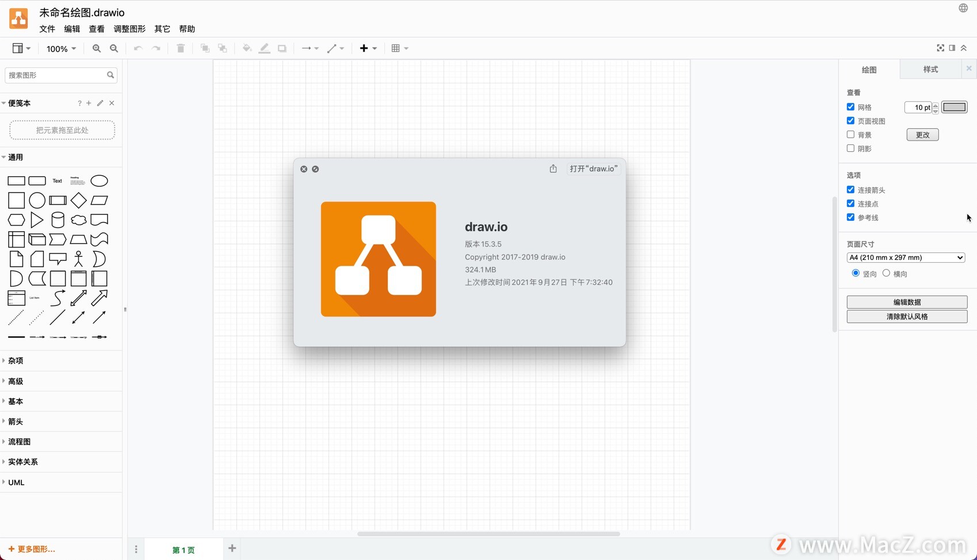This screenshot has height=560, width=977.
Task: Click the fullscreen icon in toolbar
Action: (940, 48)
